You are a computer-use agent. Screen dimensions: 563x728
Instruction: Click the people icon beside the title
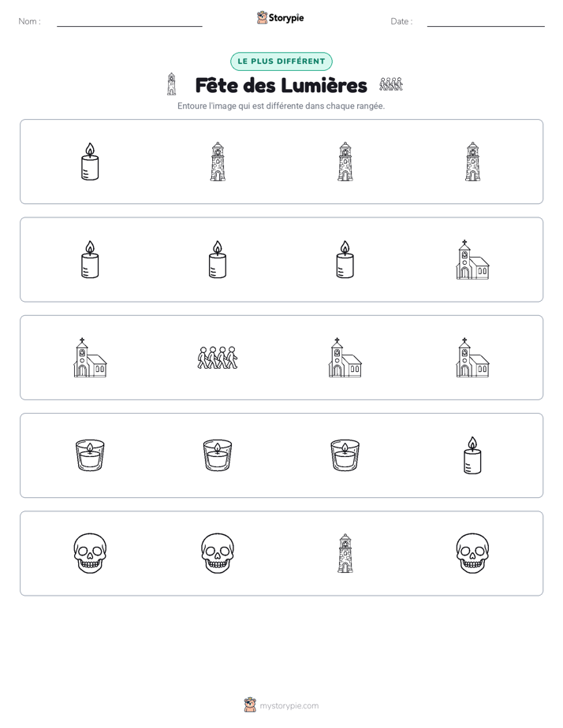tap(390, 84)
